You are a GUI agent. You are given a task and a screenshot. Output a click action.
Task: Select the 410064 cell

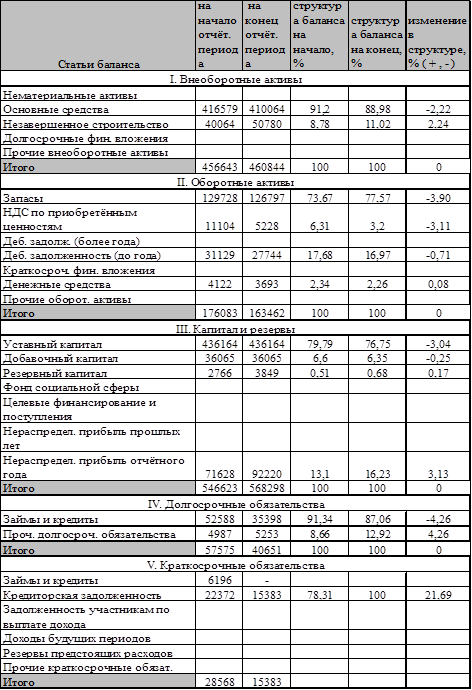point(266,109)
